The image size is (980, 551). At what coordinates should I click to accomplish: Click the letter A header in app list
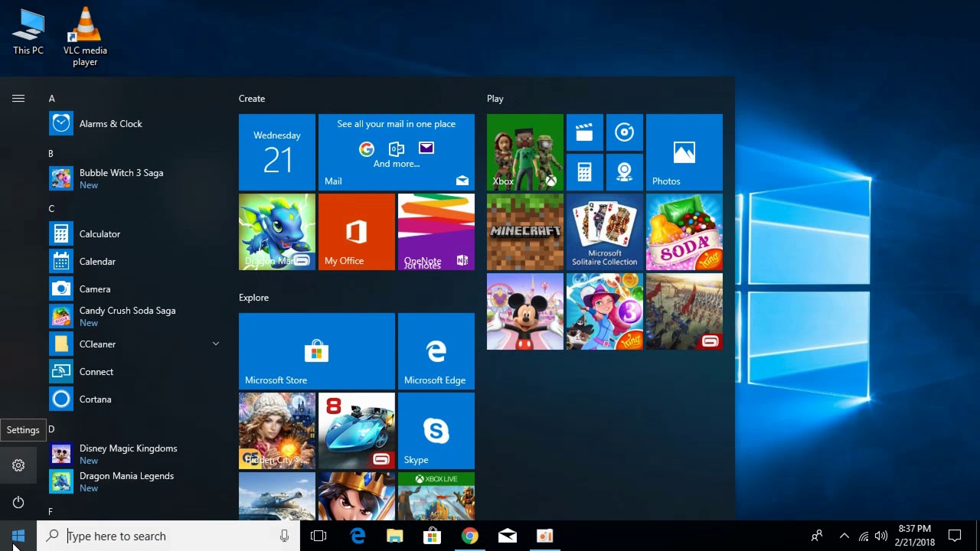coord(52,99)
